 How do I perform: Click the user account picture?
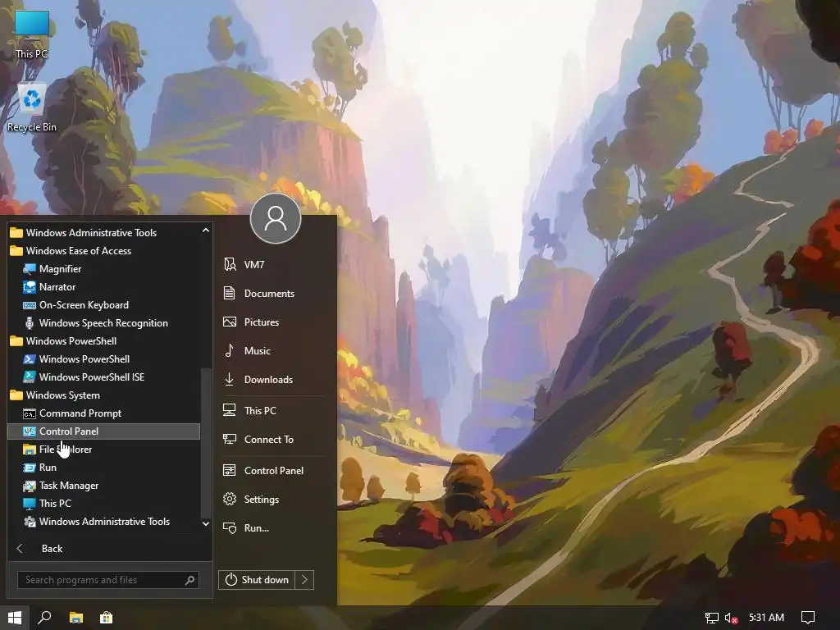pos(276,218)
